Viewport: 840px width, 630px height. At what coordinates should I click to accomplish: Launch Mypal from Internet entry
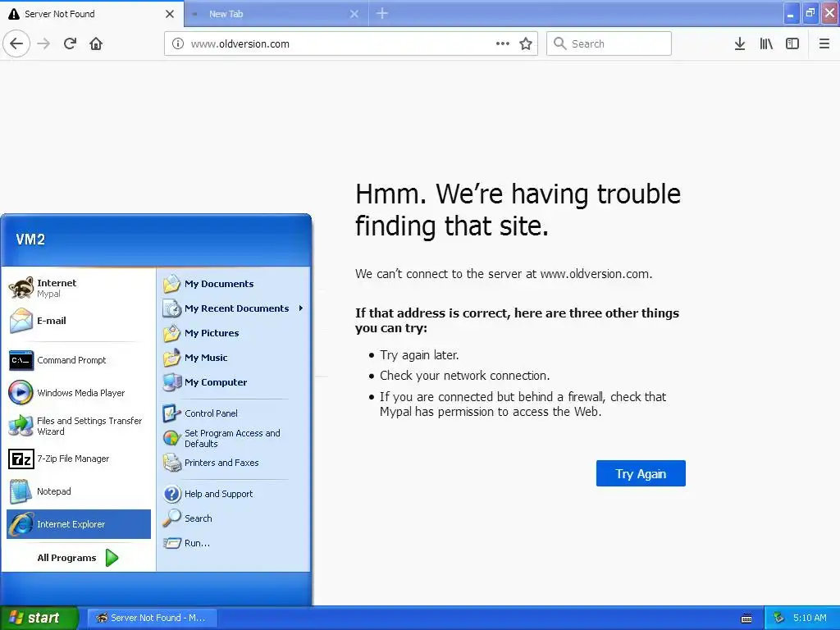[79, 288]
